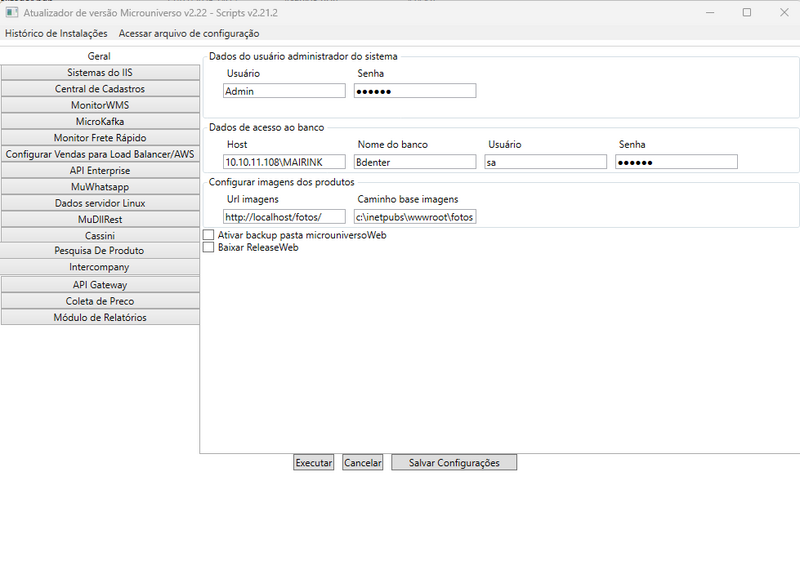Click the database Host input field
The width and height of the screenshot is (800, 561).
pyautogui.click(x=284, y=162)
